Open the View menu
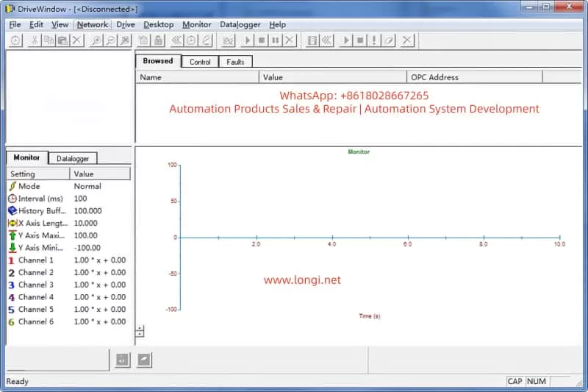This screenshot has height=392, width=588. pyautogui.click(x=60, y=25)
